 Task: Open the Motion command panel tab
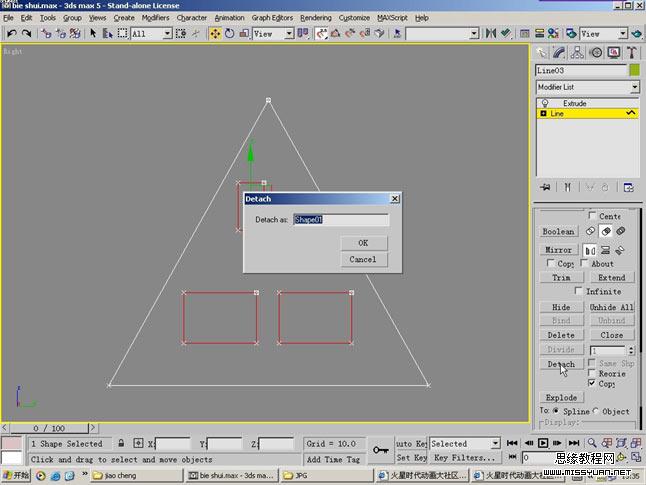pyautogui.click(x=596, y=53)
